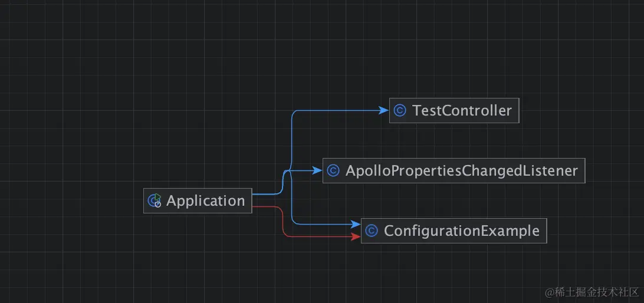Click the blue arrowhead pointing at TestController
The image size is (644, 303).
(x=383, y=110)
